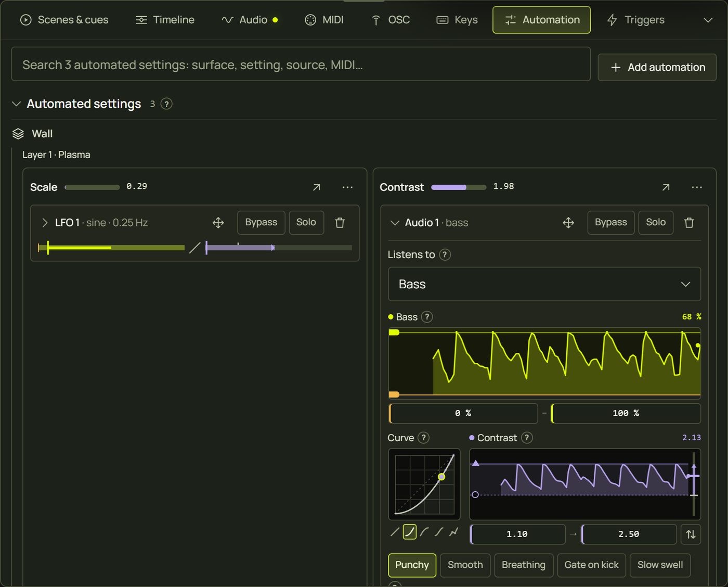Click LFO 1 move handle icon

tap(218, 223)
